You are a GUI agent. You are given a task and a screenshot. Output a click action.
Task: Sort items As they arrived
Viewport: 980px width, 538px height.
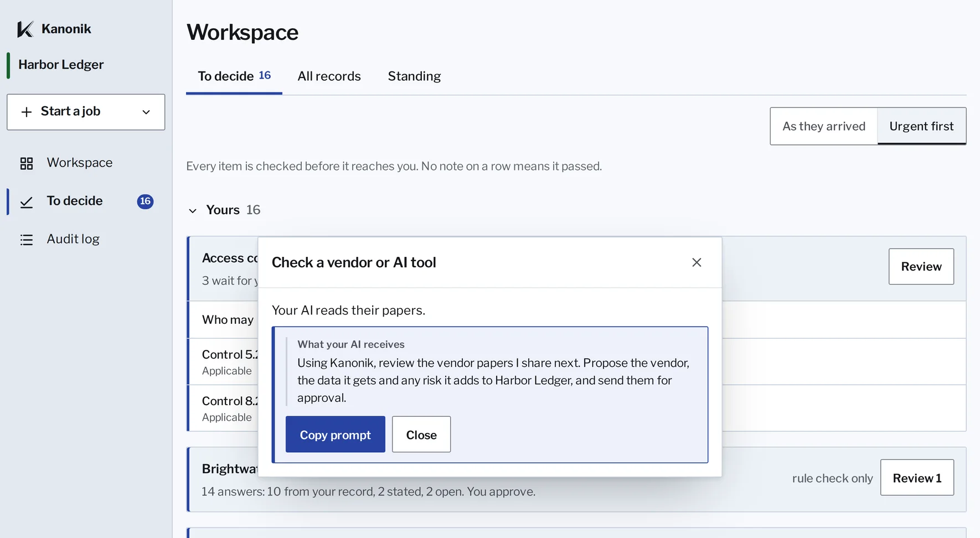[824, 126]
